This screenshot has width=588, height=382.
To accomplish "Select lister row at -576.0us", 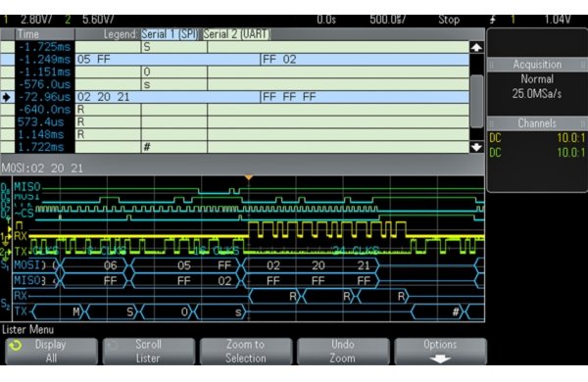I will click(235, 84).
